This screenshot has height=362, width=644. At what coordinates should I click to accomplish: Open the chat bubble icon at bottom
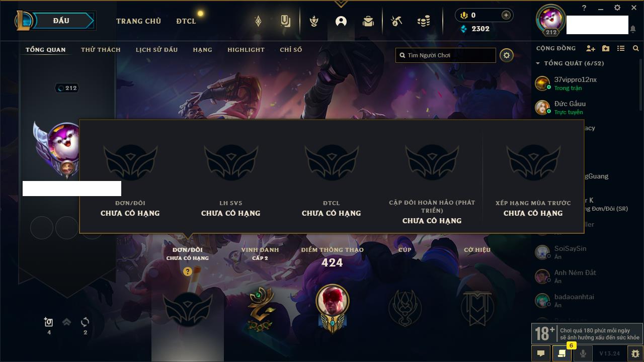tap(541, 353)
